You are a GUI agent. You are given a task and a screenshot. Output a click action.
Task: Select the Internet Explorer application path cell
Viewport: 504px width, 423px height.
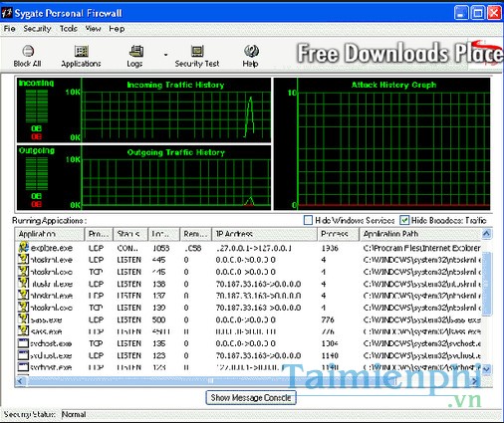click(x=421, y=248)
